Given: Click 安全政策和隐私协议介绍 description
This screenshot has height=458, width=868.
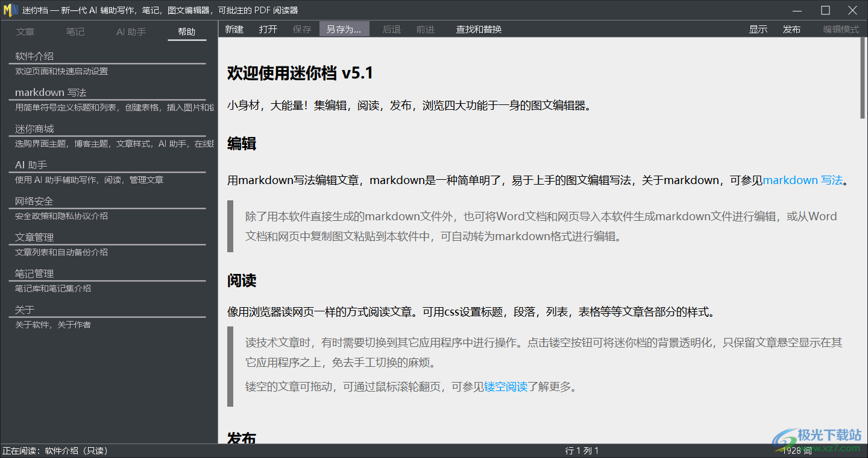Looking at the screenshot, I should [x=61, y=216].
